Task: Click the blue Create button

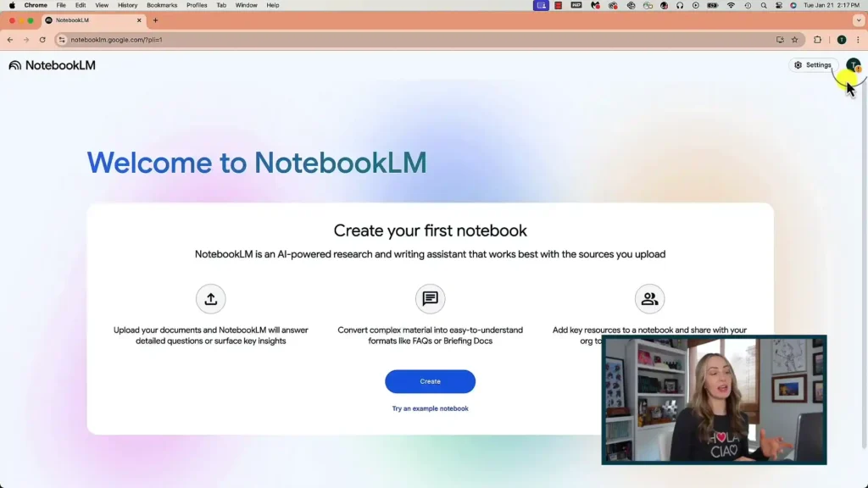Action: pos(430,381)
